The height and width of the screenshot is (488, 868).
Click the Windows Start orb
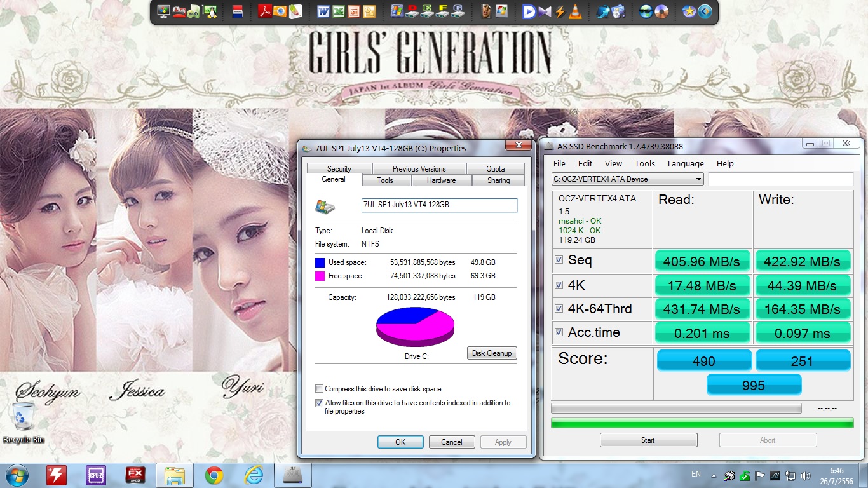(17, 475)
